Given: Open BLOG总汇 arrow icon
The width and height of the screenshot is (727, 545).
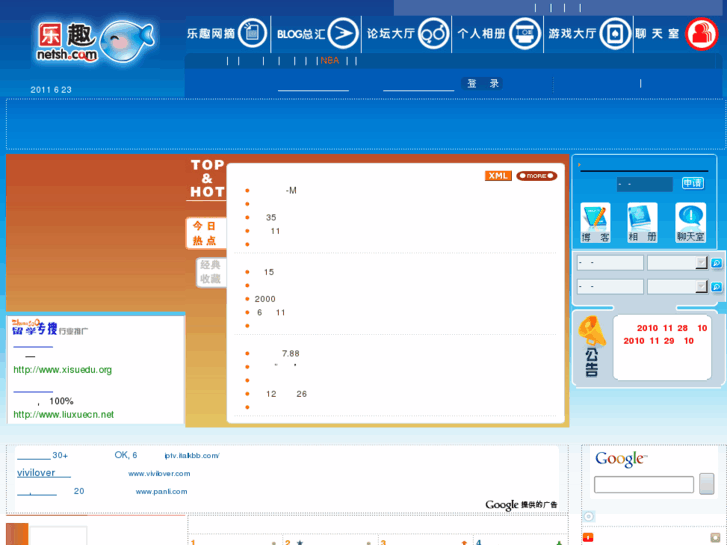Looking at the screenshot, I should click(344, 33).
